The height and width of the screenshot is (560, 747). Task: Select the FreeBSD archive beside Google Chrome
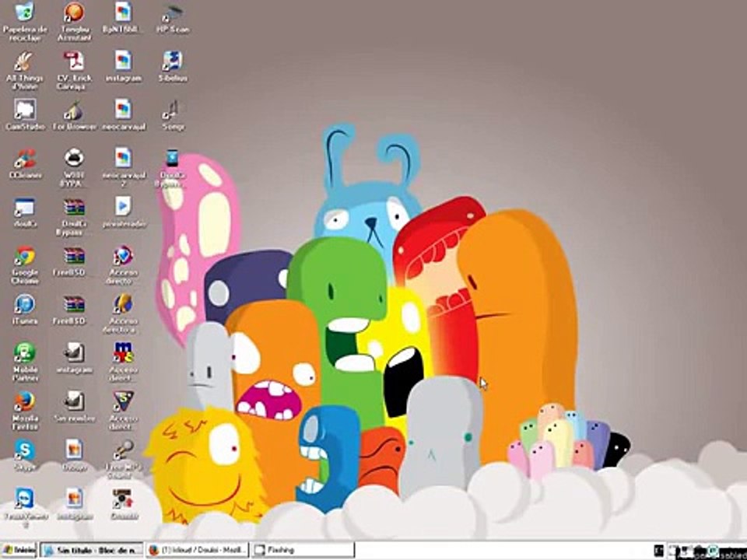[75, 261]
